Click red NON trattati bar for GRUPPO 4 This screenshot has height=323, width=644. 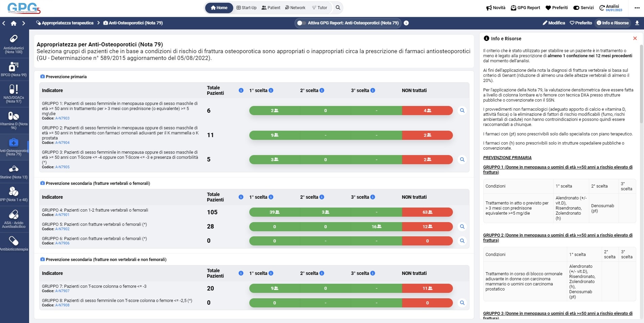coord(427,212)
